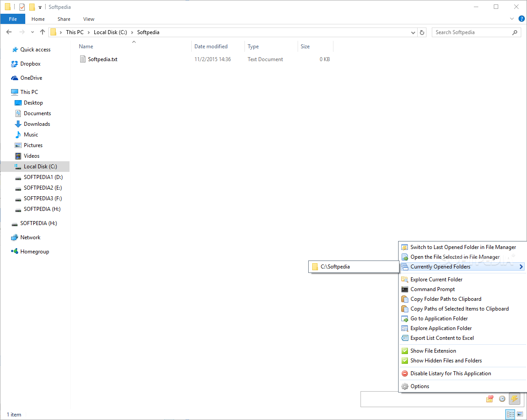Select Pictures in navigation pane
The width and height of the screenshot is (527, 420).
pyautogui.click(x=33, y=145)
